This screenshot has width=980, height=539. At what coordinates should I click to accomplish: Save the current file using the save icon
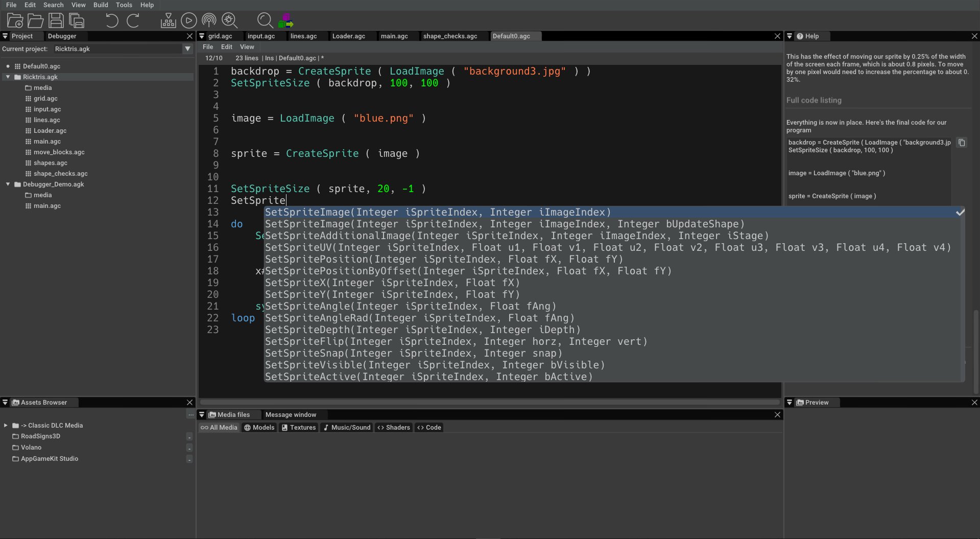[x=56, y=20]
